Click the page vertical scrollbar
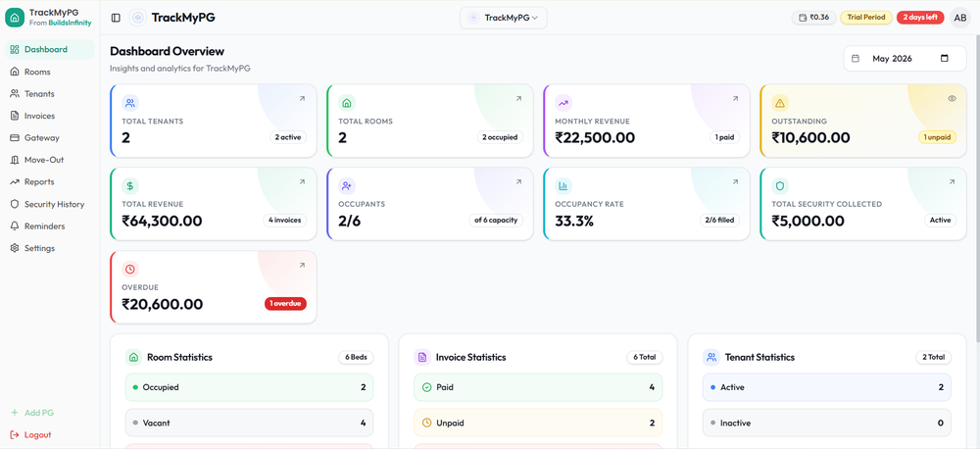The image size is (980, 449). 976,187
